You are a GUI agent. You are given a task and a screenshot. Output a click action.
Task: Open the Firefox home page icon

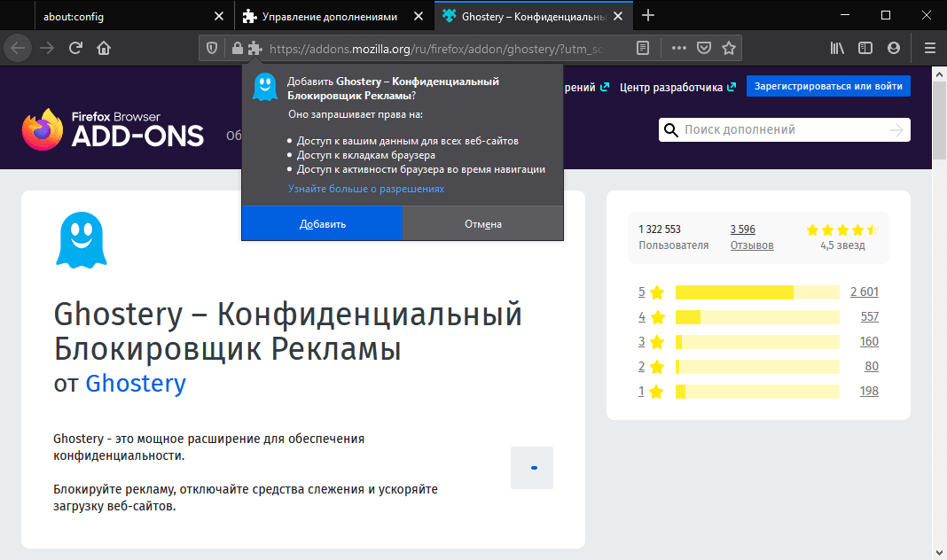104,48
